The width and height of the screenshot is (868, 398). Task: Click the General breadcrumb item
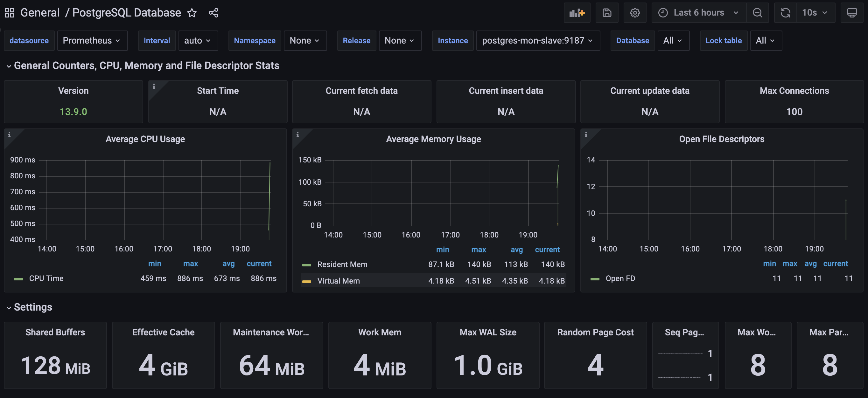pyautogui.click(x=40, y=12)
